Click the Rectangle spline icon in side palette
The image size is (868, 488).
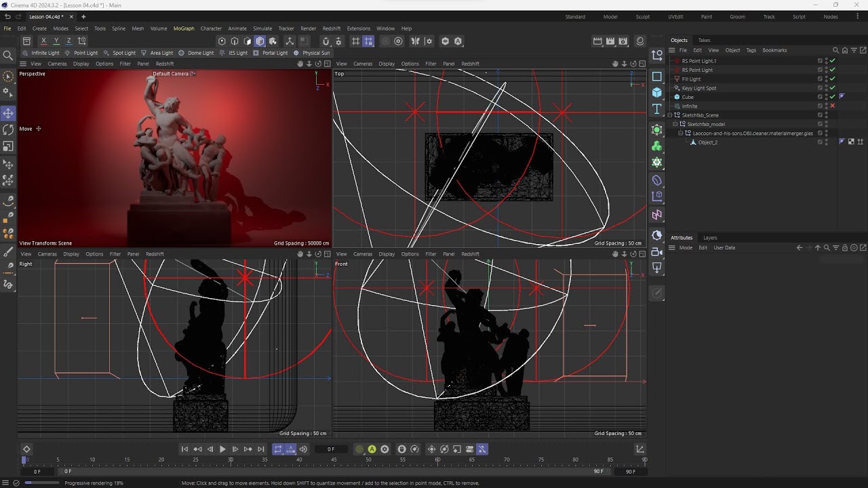(x=656, y=76)
